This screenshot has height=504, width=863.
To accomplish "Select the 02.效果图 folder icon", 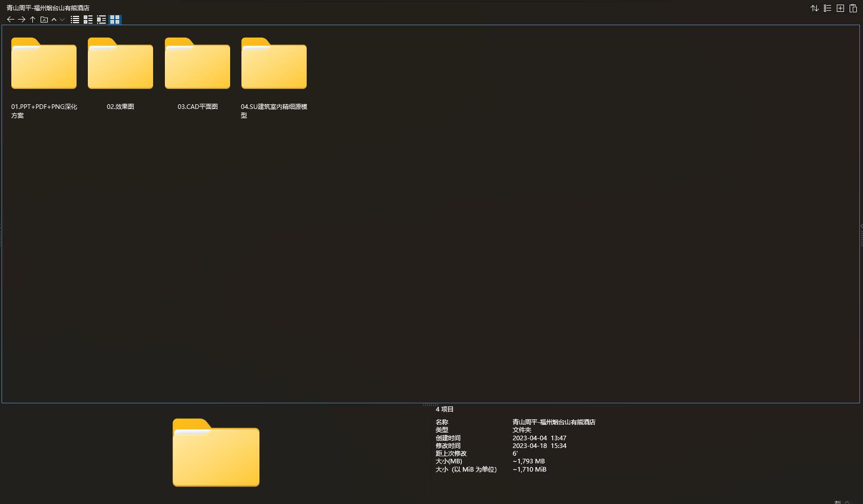I will tap(120, 63).
